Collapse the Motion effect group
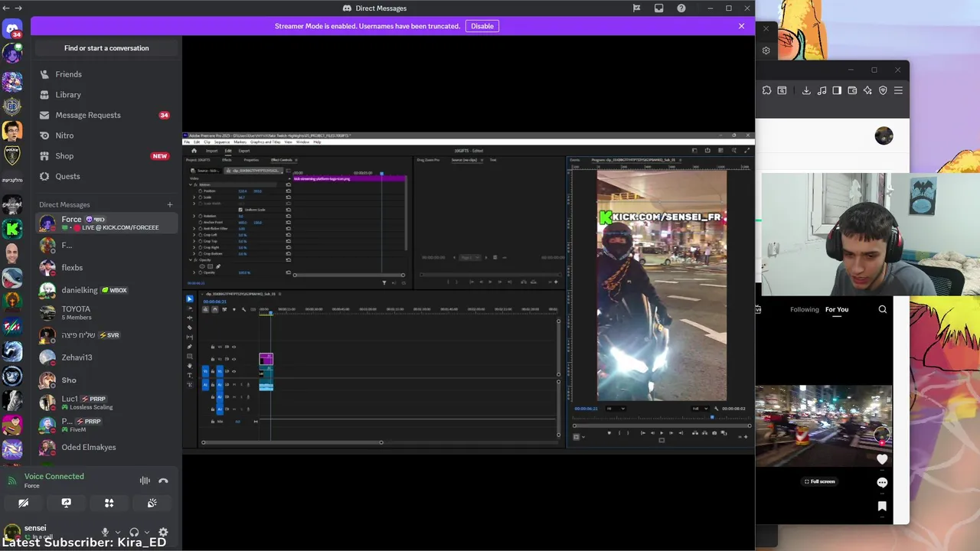Image resolution: width=980 pixels, height=551 pixels. [191, 184]
